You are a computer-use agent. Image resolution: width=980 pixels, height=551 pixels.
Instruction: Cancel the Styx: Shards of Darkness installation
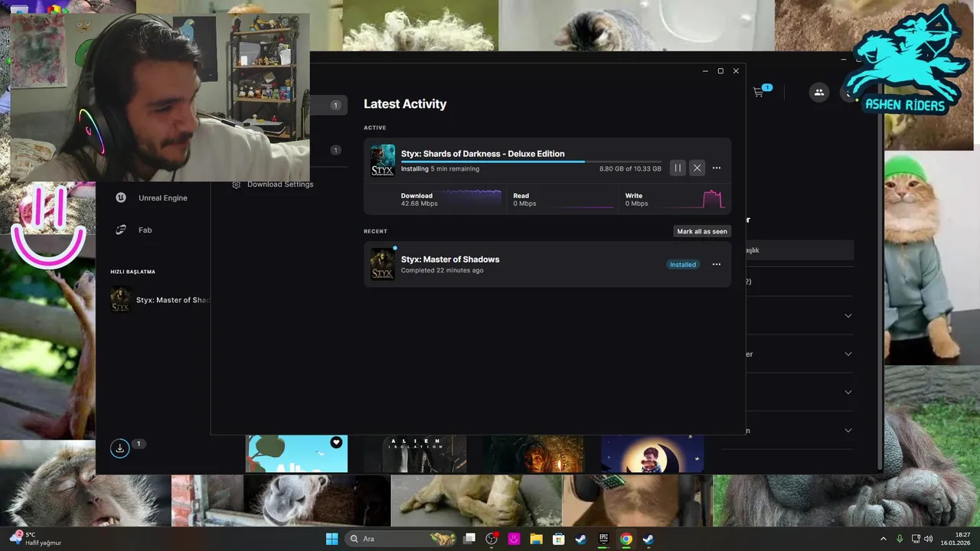(697, 168)
